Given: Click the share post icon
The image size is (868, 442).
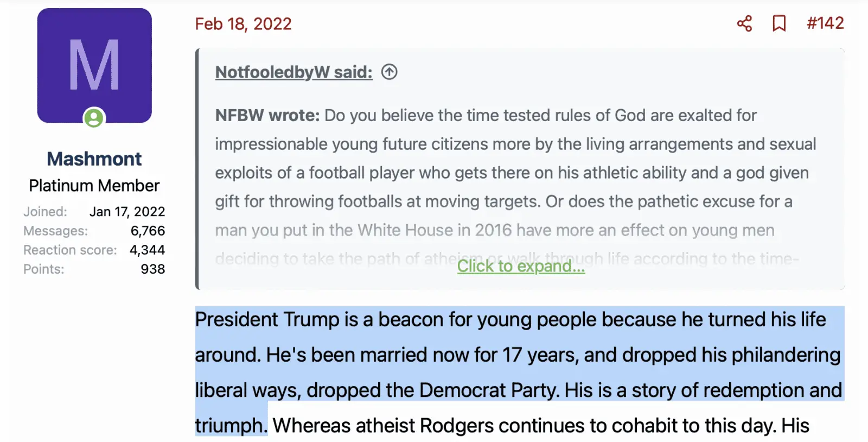Looking at the screenshot, I should click(x=744, y=23).
